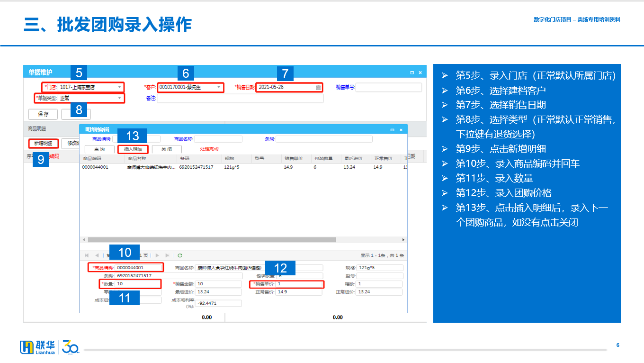The height and width of the screenshot is (363, 644).
Task: Click the 正常售价 column header
Action: tap(386, 158)
